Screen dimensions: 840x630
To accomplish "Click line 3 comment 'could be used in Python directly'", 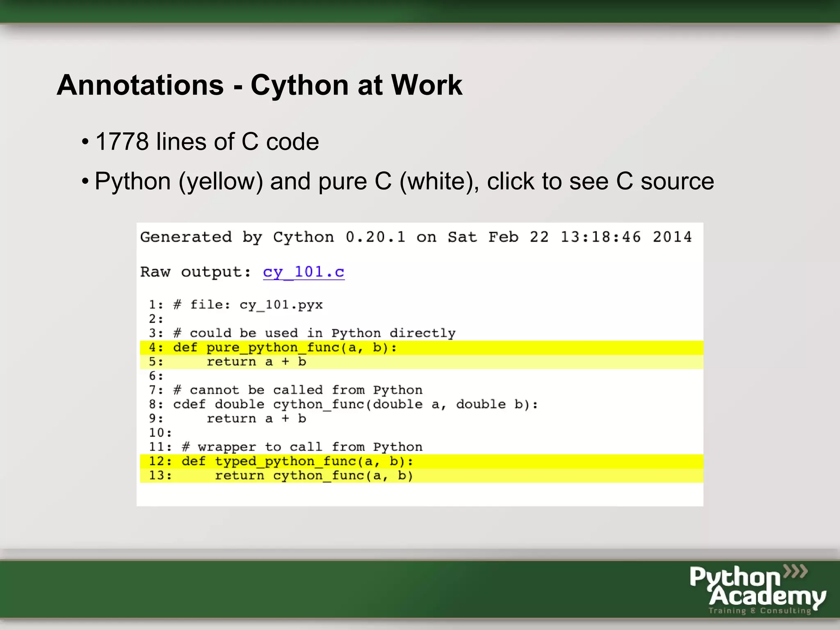I will click(302, 333).
